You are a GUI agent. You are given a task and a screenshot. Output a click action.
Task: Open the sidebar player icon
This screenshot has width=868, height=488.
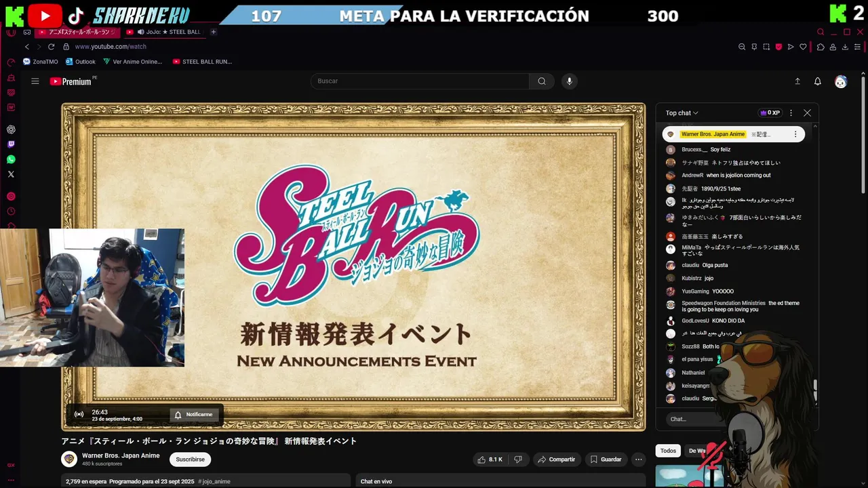coord(11,197)
